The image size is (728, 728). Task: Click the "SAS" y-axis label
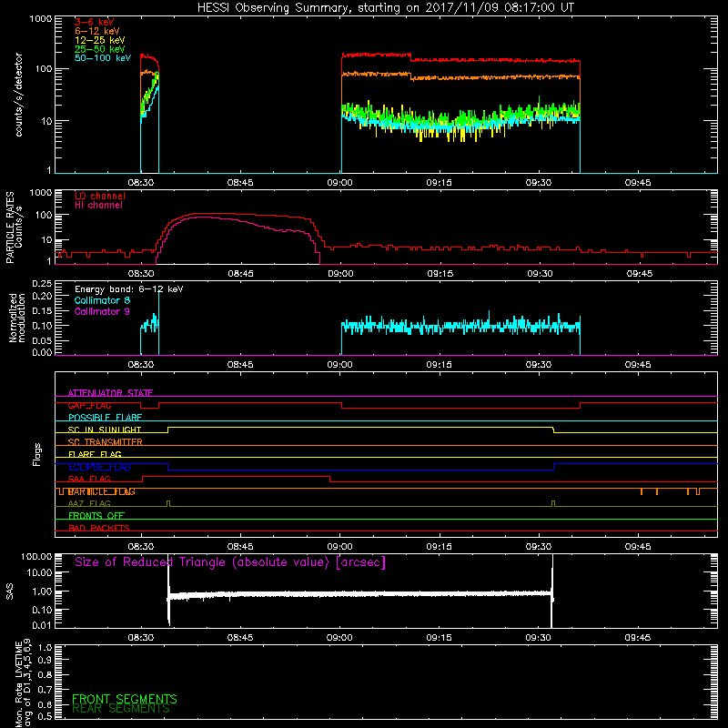coord(9,591)
